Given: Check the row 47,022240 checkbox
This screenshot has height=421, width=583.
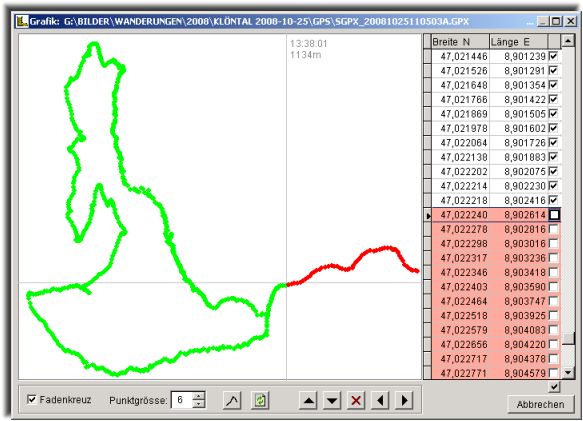Looking at the screenshot, I should 554,215.
